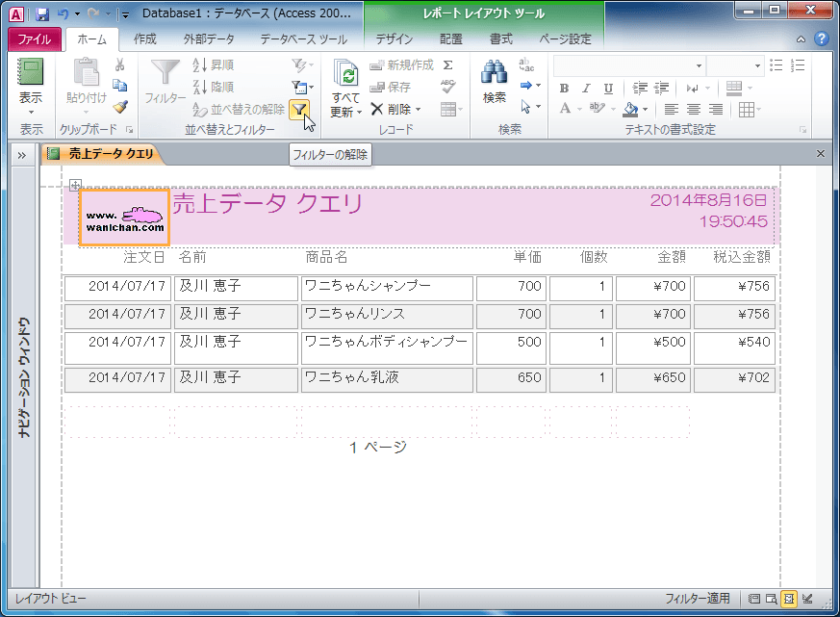Switch to データベース ツール tab
840x617 pixels.
[304, 39]
